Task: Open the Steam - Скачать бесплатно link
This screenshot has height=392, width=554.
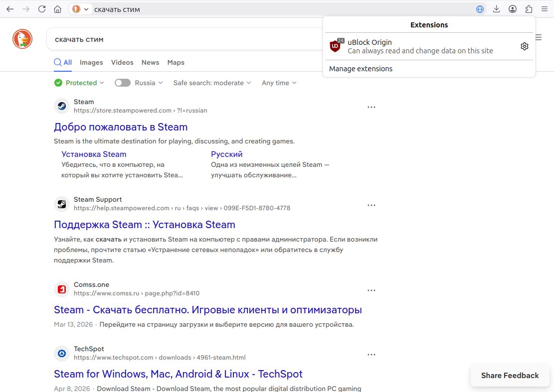Action: [x=208, y=310]
